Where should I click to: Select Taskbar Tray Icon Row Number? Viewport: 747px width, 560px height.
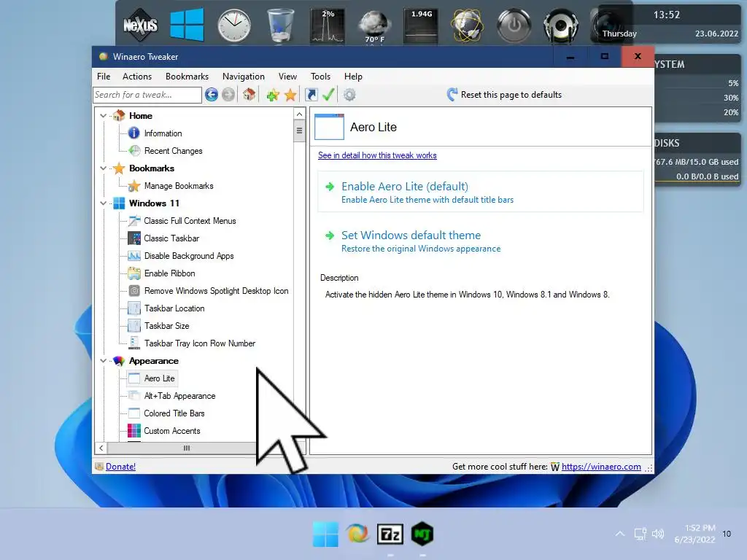[200, 343]
